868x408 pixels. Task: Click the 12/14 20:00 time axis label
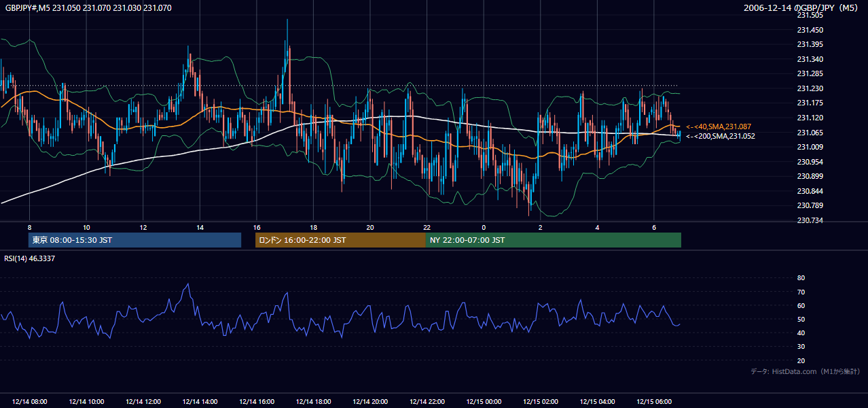click(370, 402)
